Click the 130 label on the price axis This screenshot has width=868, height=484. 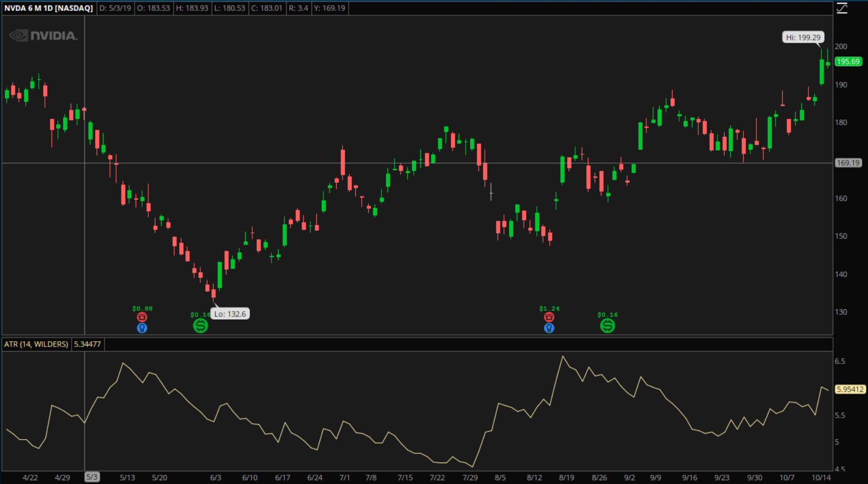tap(841, 312)
